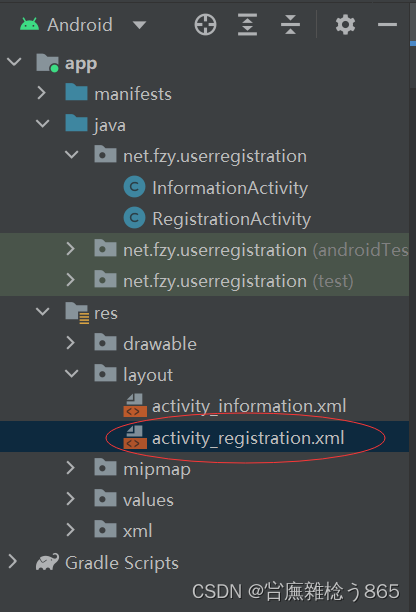This screenshot has height=612, width=416.
Task: Click the Android project view label
Action: pos(80,25)
